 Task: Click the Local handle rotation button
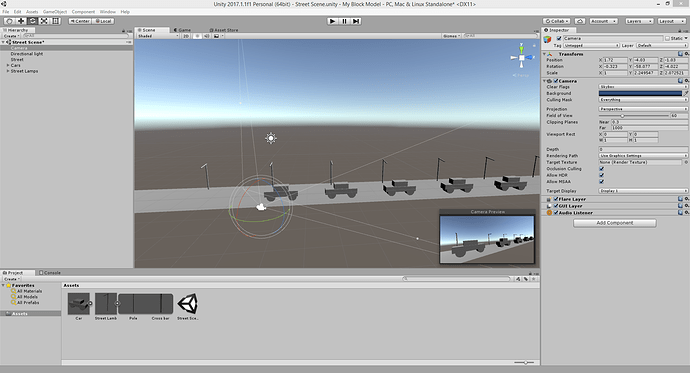pyautogui.click(x=103, y=21)
